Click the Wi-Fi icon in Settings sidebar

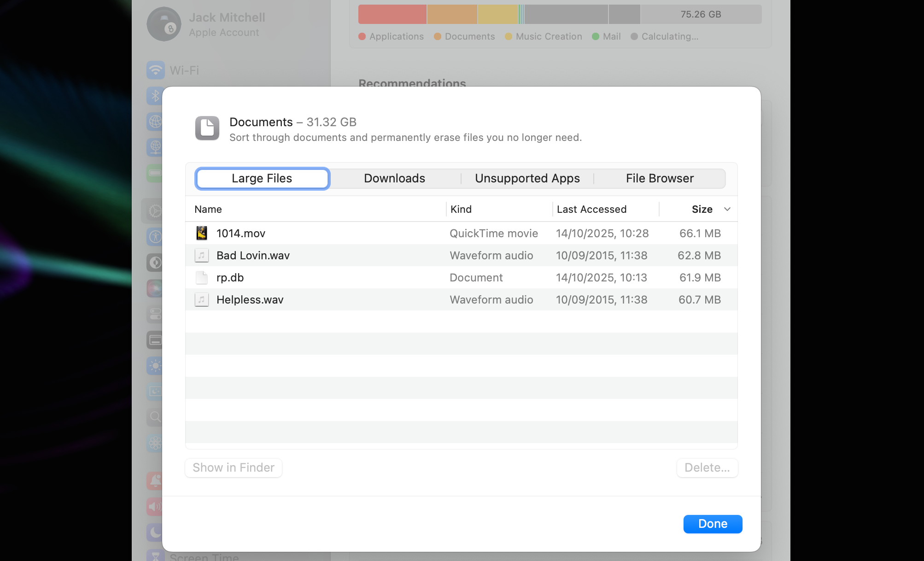pos(156,70)
